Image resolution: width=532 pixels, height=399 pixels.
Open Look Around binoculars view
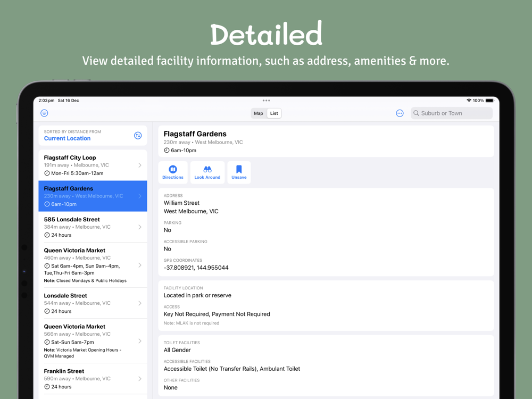click(x=207, y=172)
